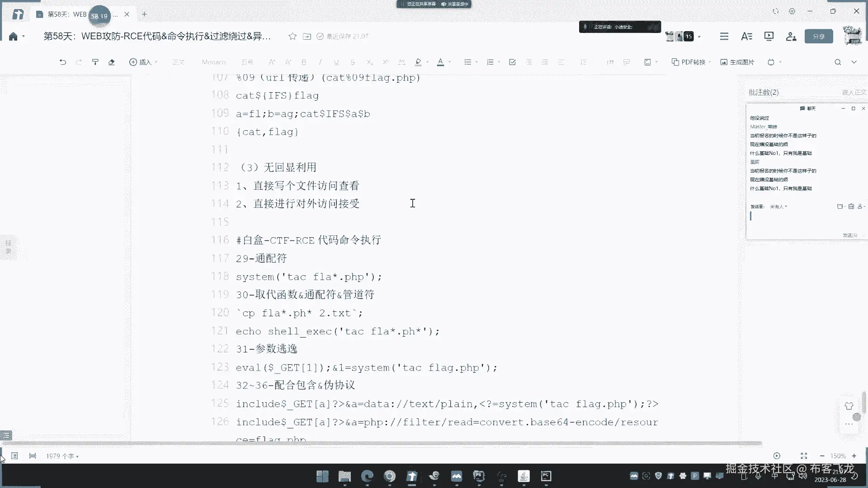Toggle bulleted list formatting
This screenshot has height=488, width=868.
click(468, 62)
